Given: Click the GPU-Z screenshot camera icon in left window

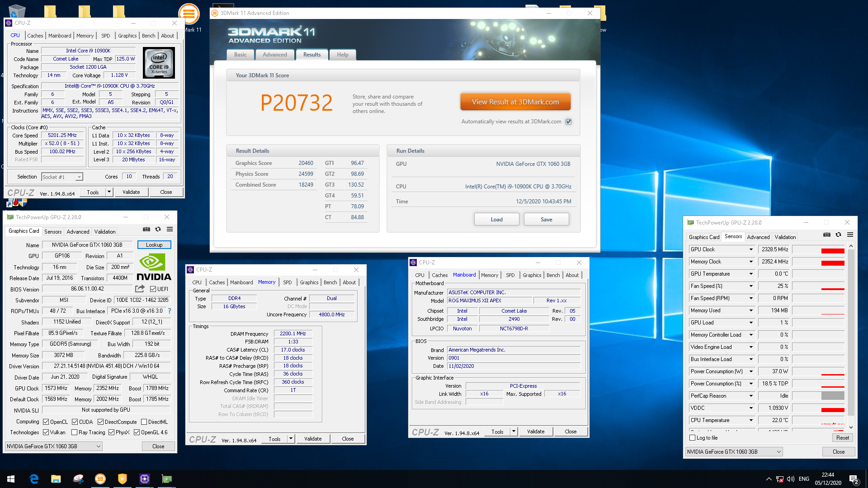Looking at the screenshot, I should click(x=146, y=230).
